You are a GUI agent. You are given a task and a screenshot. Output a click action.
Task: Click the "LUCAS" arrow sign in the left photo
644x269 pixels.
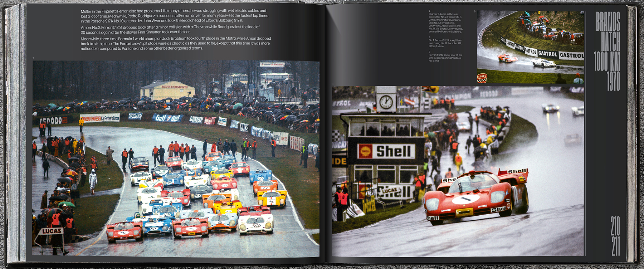pos(52,231)
